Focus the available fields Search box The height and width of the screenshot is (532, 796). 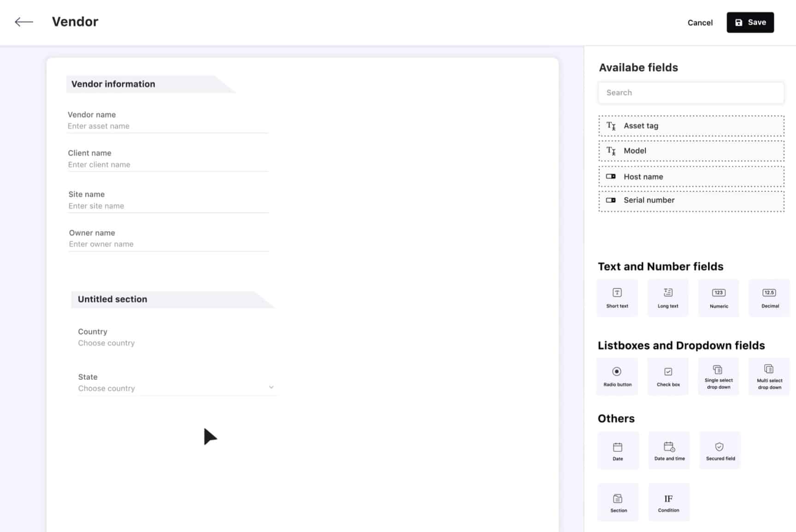tap(691, 93)
